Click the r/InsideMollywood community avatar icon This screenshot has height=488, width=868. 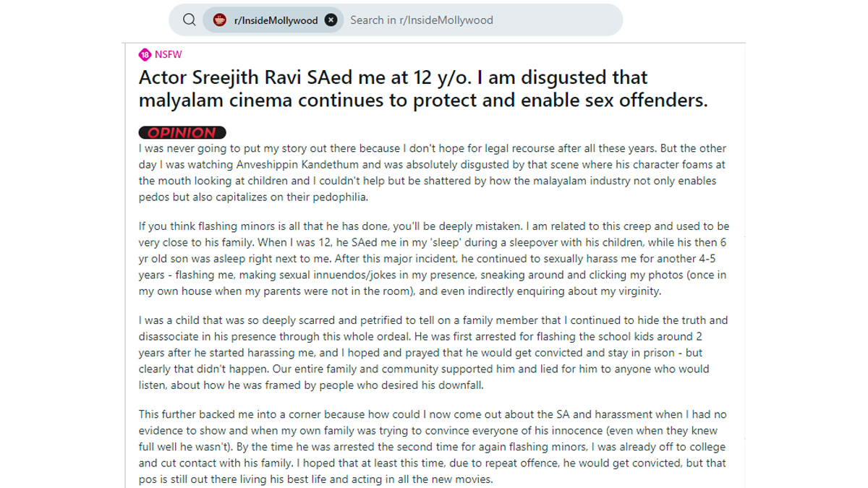(x=220, y=20)
